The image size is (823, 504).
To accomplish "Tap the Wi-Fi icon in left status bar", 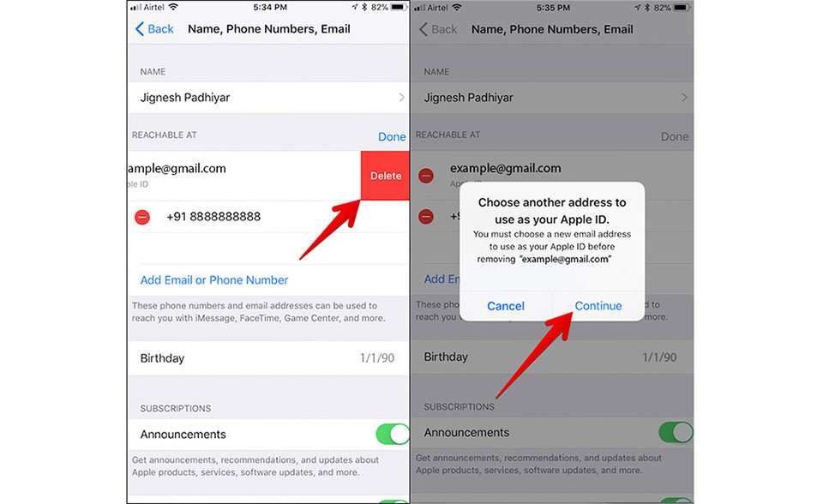I will pyautogui.click(x=173, y=8).
